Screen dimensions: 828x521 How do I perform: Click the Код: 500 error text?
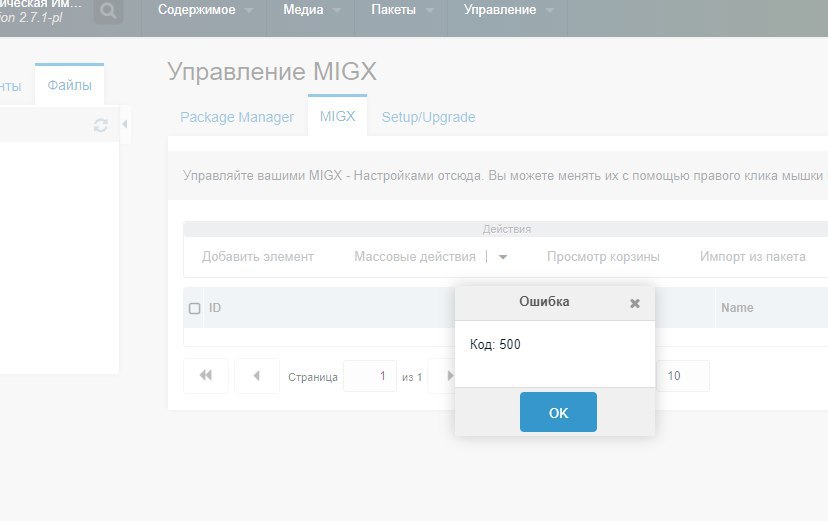click(x=495, y=344)
